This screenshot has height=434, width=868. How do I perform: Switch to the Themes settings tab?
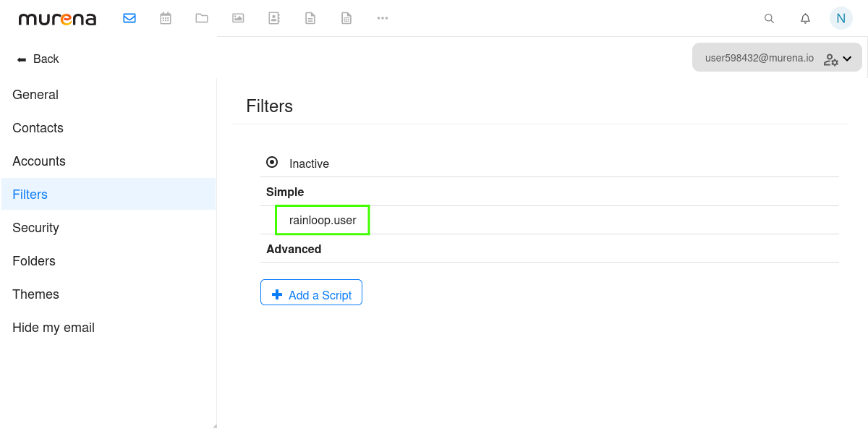coord(35,294)
